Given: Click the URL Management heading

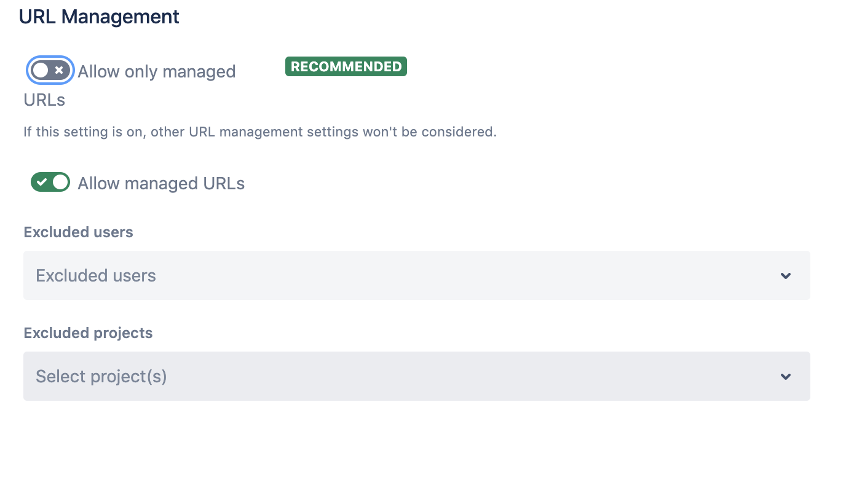Looking at the screenshot, I should click(99, 17).
